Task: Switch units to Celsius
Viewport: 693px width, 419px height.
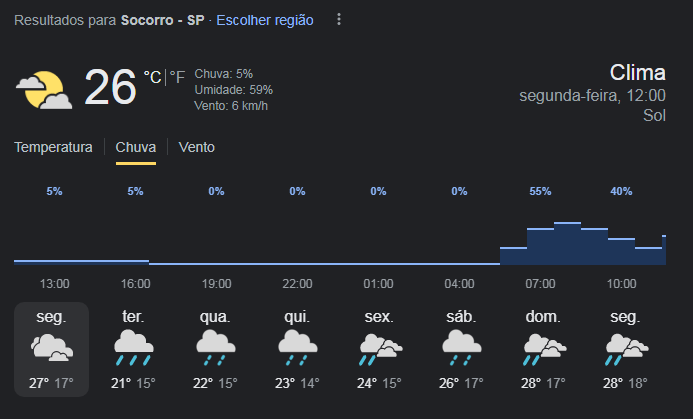Action: [152, 77]
